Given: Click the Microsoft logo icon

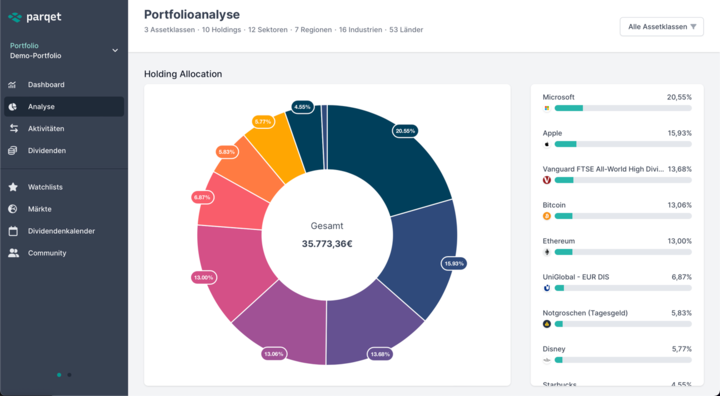Looking at the screenshot, I should click(x=547, y=108).
